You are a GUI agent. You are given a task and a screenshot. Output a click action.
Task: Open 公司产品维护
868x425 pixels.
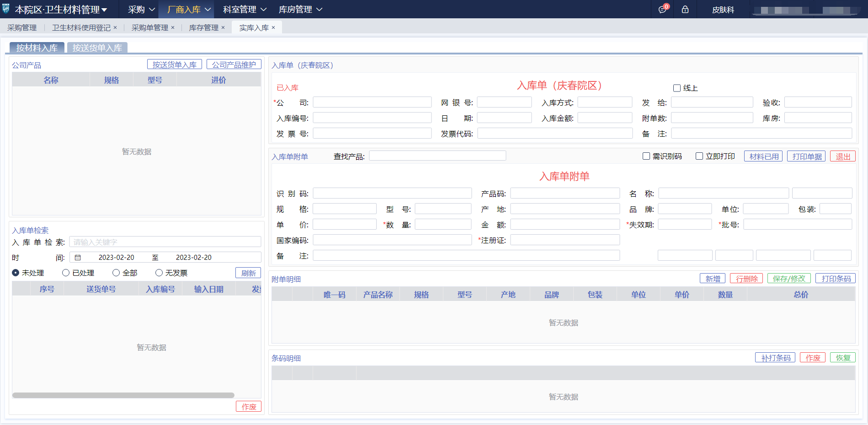coord(234,65)
